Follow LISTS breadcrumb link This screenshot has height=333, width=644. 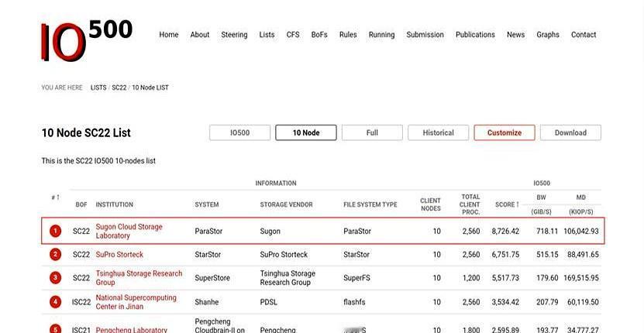(x=98, y=88)
